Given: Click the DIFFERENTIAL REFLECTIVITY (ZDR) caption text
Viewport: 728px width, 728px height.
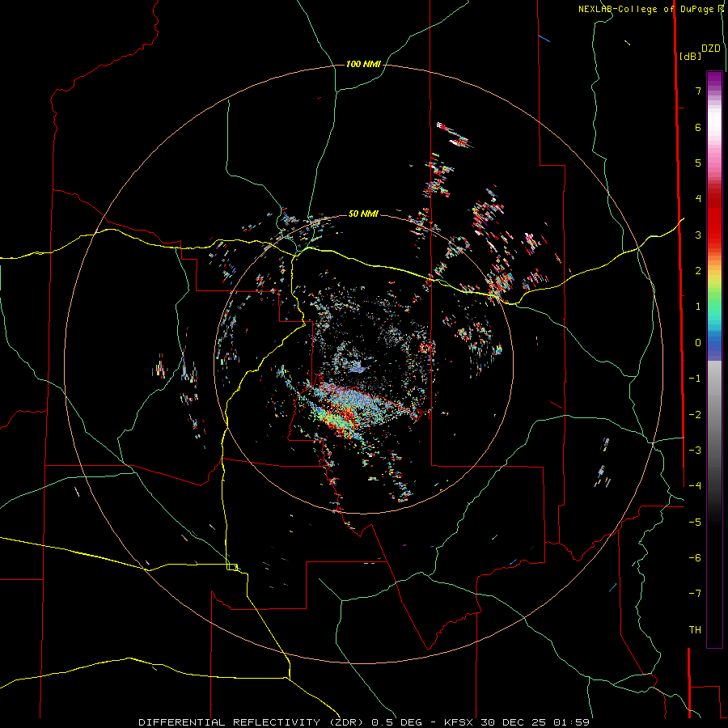Looking at the screenshot, I should point(252,722).
